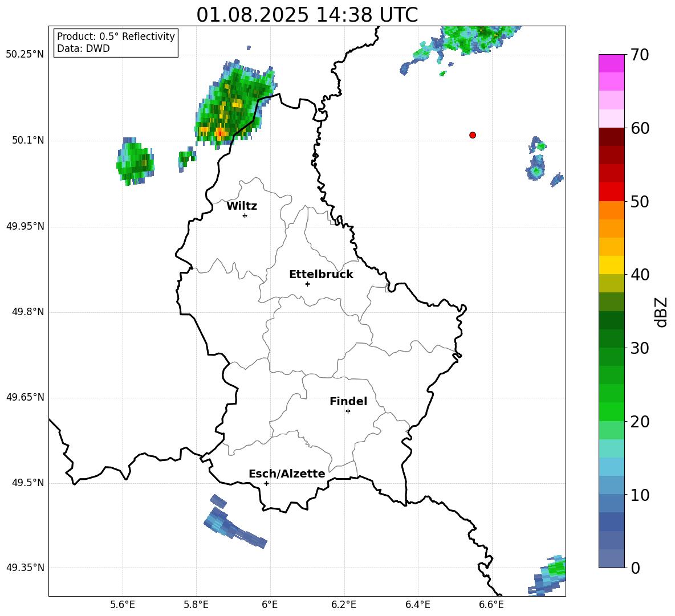Click the 49.95°N latitude label
Screen dimensions: 675x616
coord(25,226)
